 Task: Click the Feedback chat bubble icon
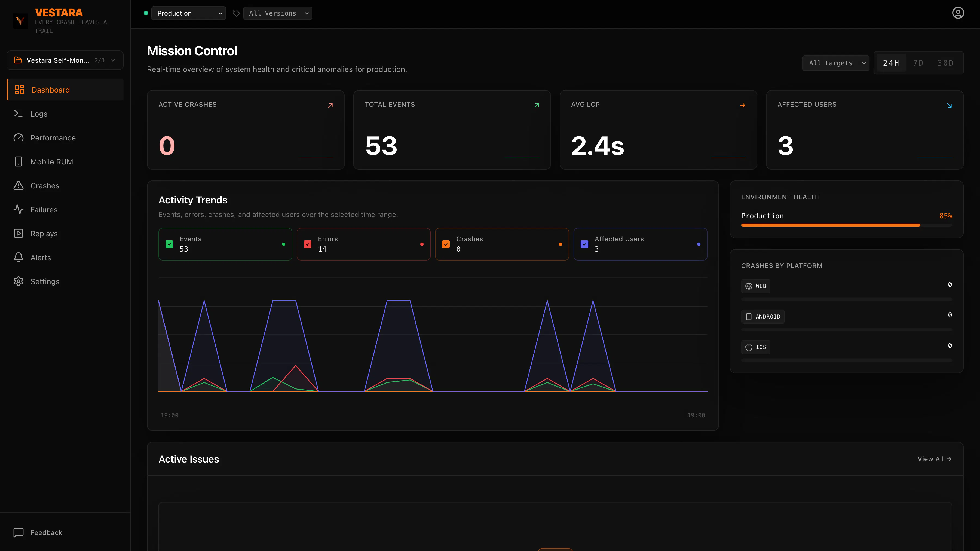18,532
